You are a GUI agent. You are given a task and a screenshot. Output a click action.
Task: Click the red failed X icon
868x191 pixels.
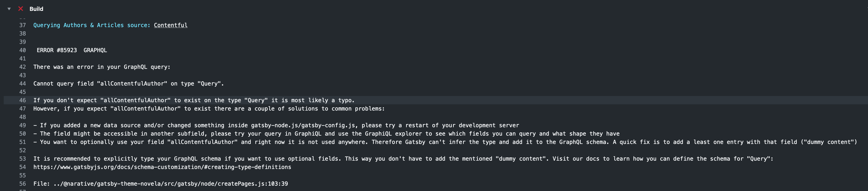pos(21,9)
